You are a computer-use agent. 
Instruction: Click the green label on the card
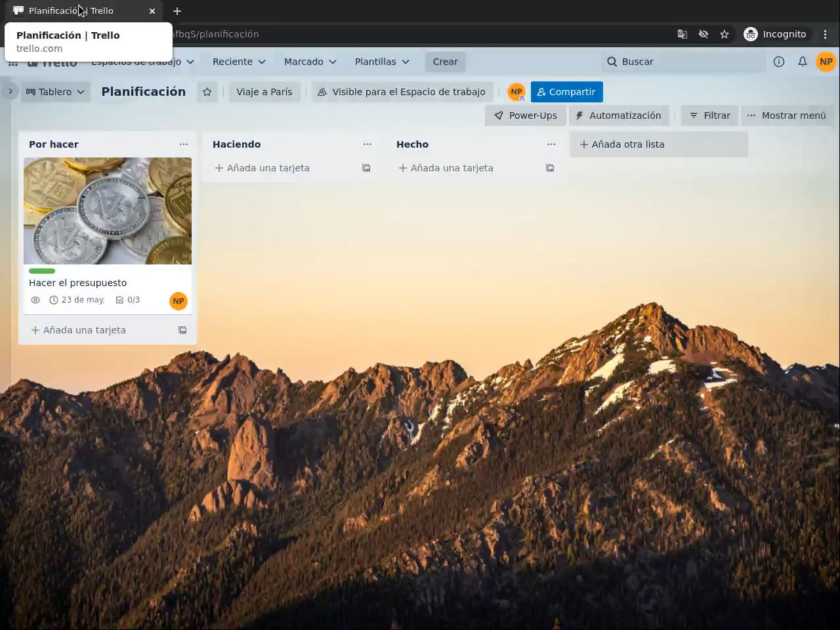(42, 270)
